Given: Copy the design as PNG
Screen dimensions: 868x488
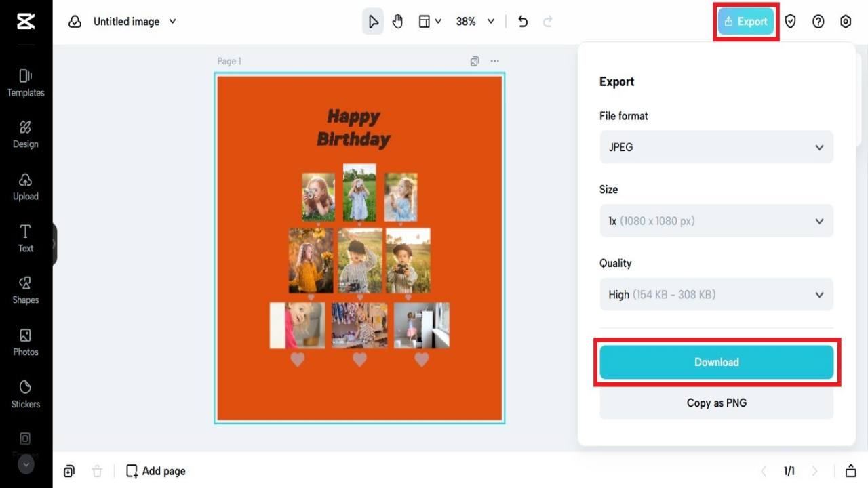Looking at the screenshot, I should tap(716, 403).
